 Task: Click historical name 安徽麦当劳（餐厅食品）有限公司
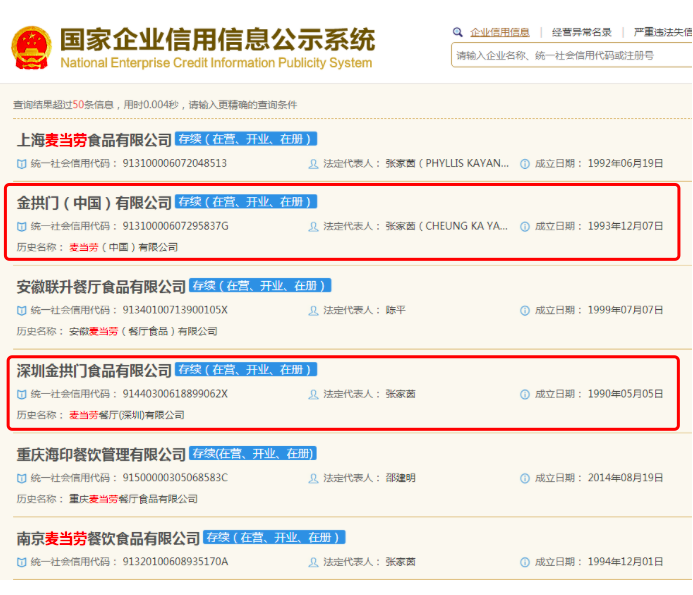[143, 331]
